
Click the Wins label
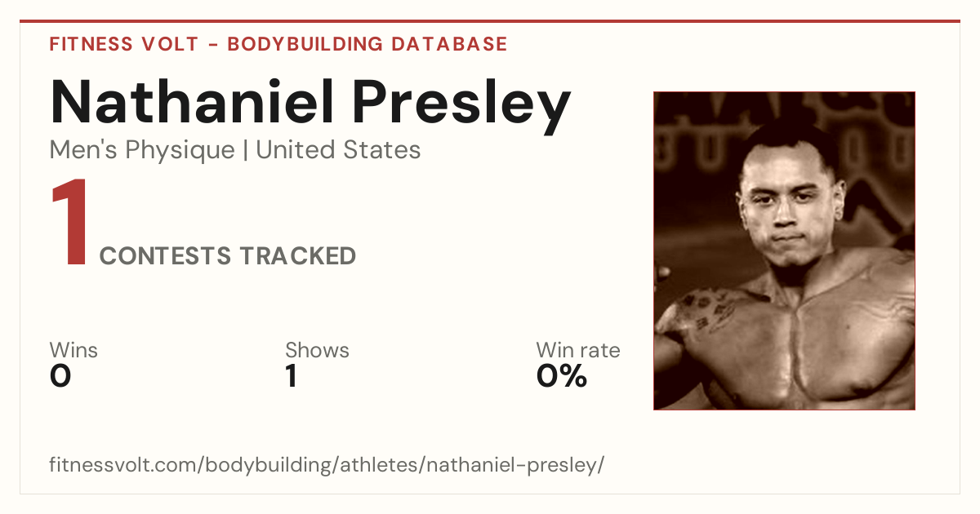[73, 350]
